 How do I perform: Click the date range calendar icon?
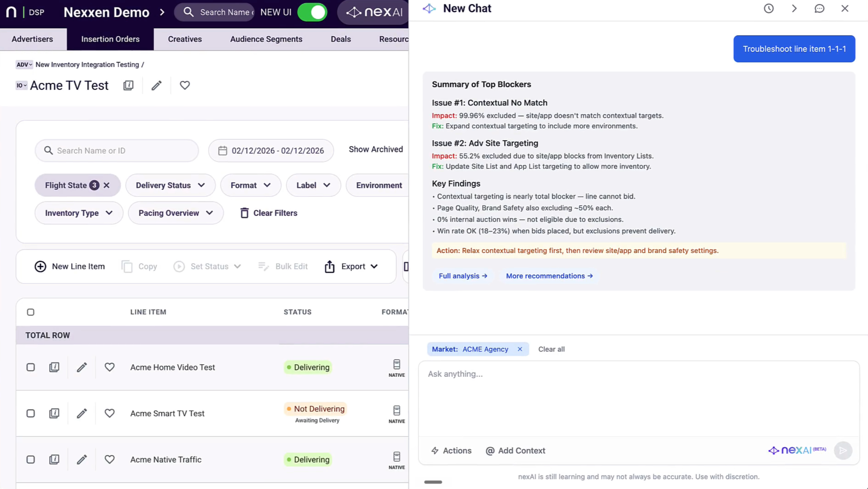point(222,151)
